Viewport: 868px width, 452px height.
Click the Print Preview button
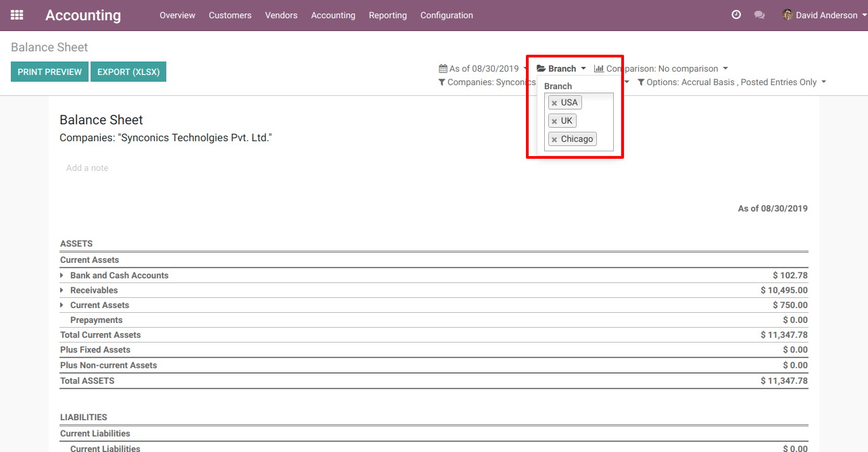point(49,72)
